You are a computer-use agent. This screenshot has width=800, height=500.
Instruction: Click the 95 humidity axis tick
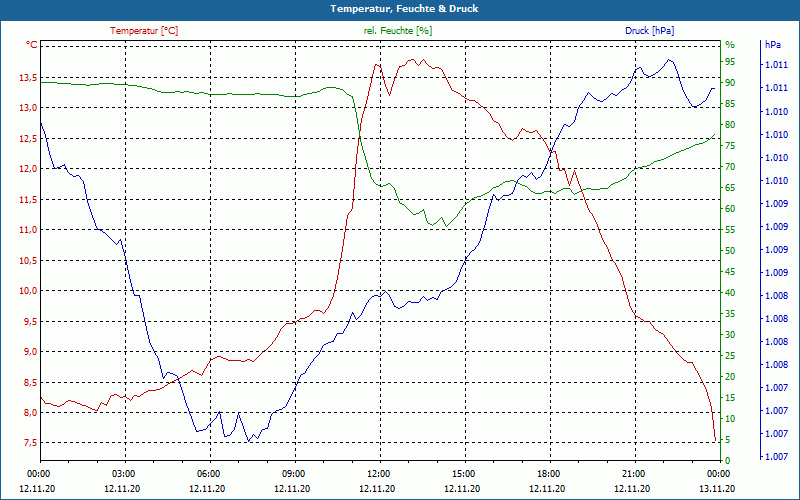(730, 62)
